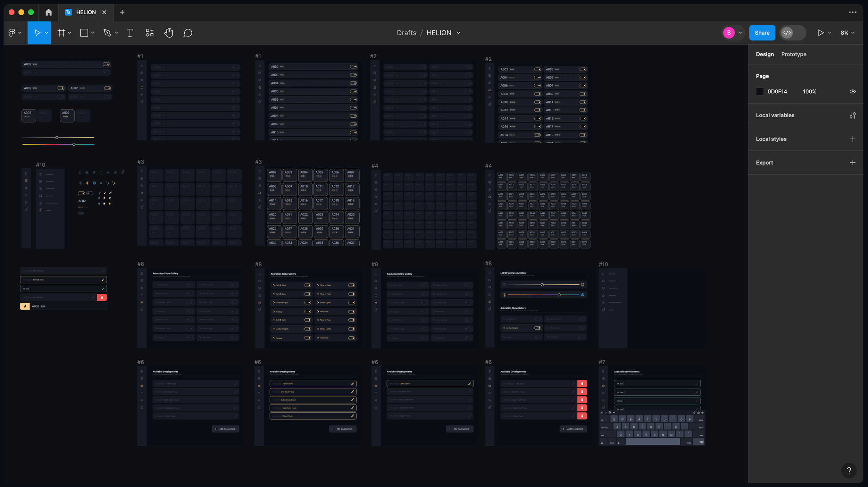Open the 8% zoom level dropdown
The height and width of the screenshot is (487, 868).
tap(848, 33)
